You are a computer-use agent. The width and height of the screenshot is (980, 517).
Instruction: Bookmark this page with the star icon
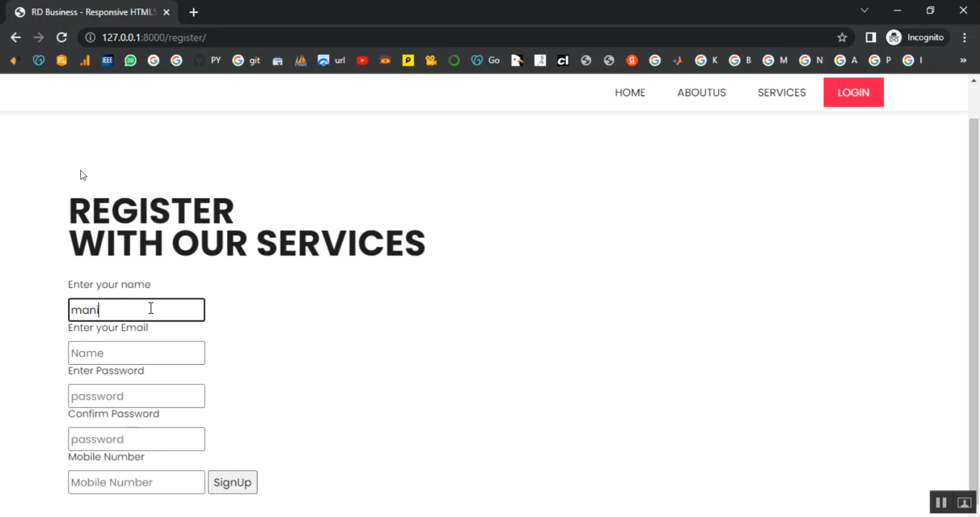842,37
